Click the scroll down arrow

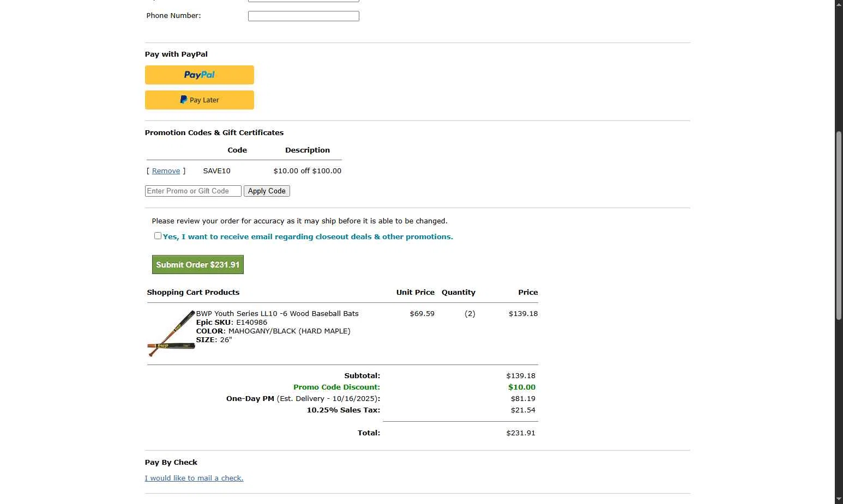839,500
